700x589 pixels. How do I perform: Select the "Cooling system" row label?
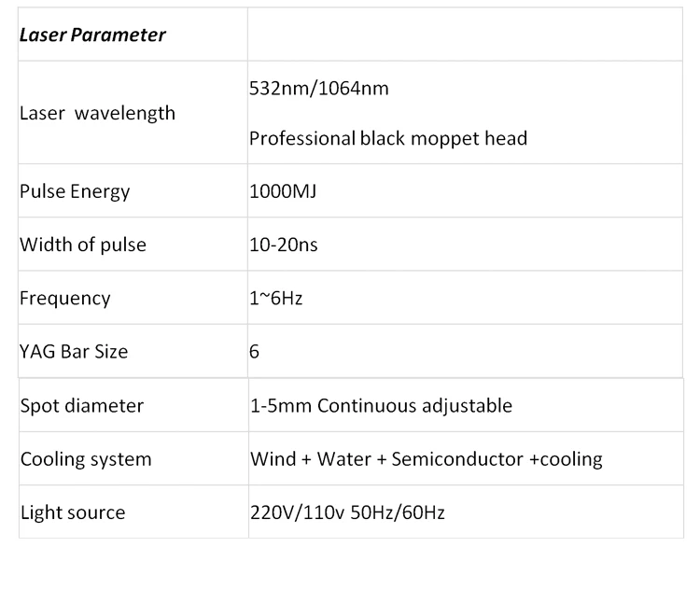86,459
